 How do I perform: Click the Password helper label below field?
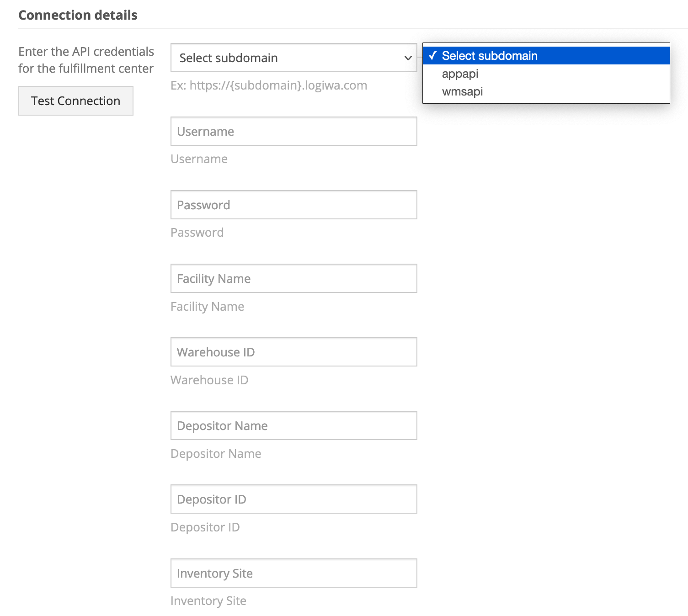(x=197, y=233)
